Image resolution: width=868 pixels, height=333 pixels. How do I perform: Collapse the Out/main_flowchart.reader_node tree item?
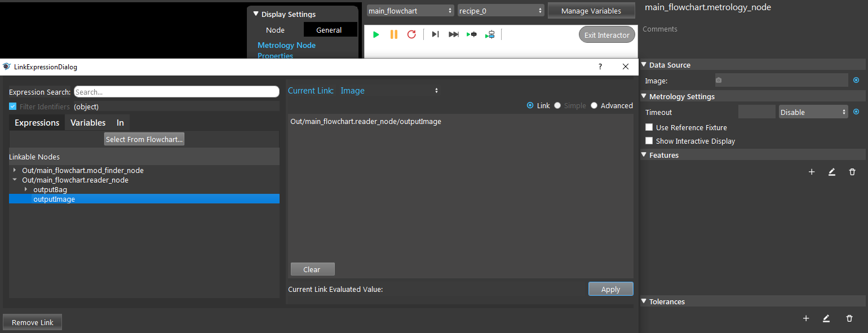click(x=15, y=180)
